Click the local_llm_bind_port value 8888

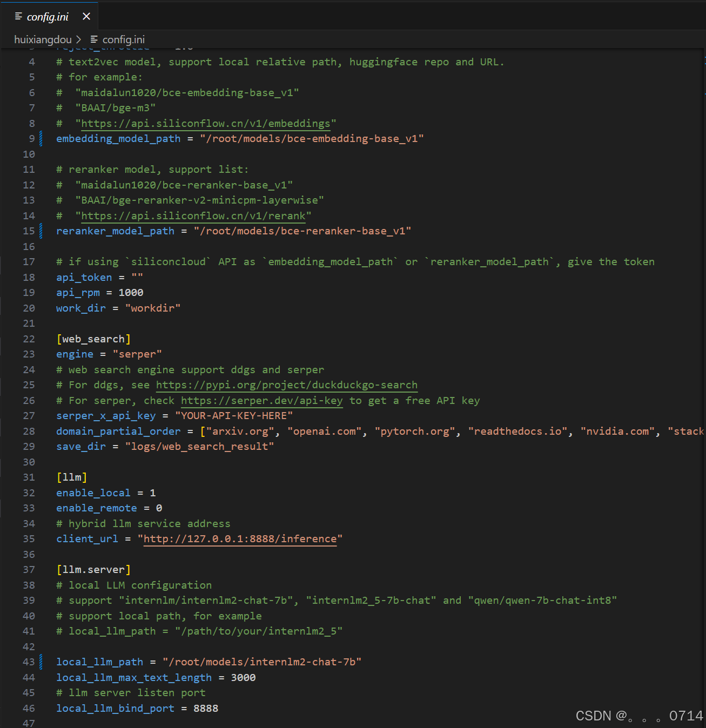[x=206, y=709]
